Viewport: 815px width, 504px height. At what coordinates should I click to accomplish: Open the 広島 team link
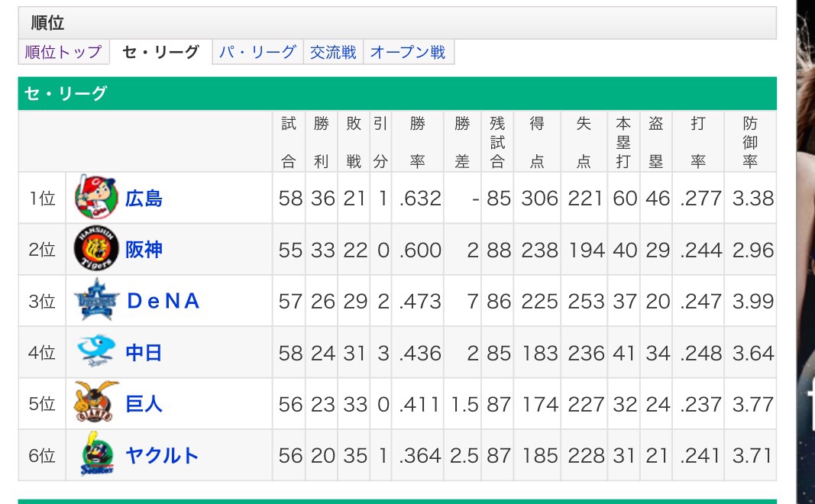pyautogui.click(x=144, y=199)
